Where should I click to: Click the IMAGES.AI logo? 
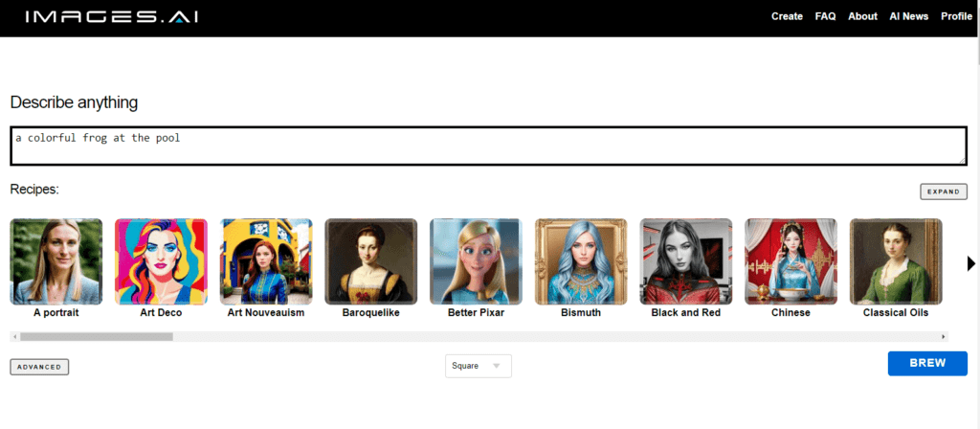(x=112, y=17)
